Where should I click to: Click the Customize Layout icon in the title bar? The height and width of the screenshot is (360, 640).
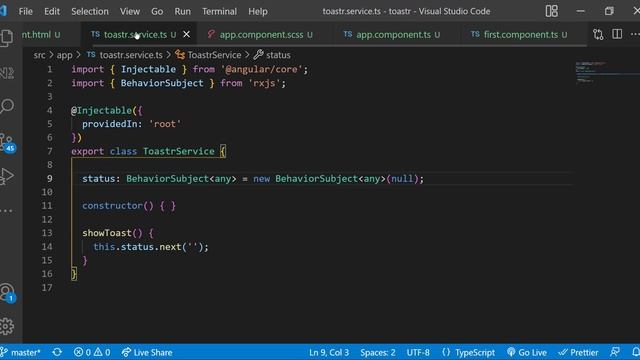click(551, 11)
